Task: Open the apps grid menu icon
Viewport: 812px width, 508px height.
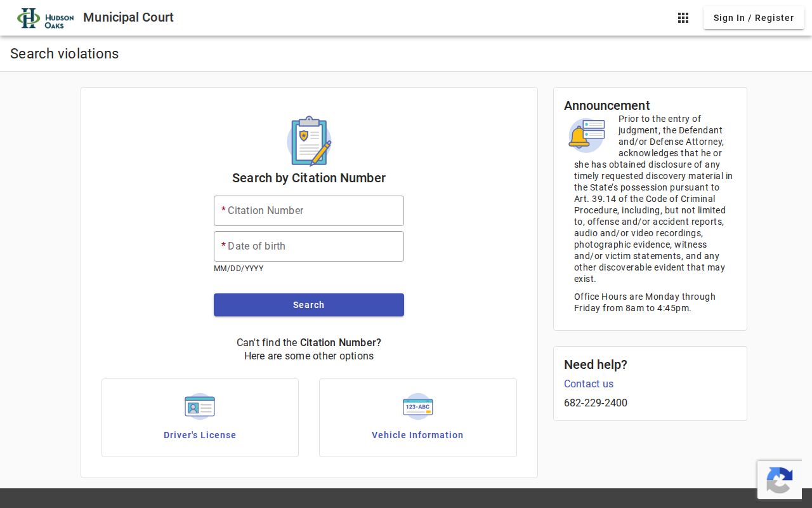Action: point(683,18)
